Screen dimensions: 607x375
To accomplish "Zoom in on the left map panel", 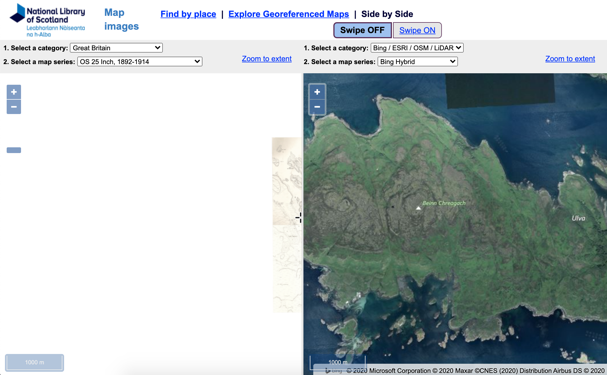I will [x=14, y=92].
